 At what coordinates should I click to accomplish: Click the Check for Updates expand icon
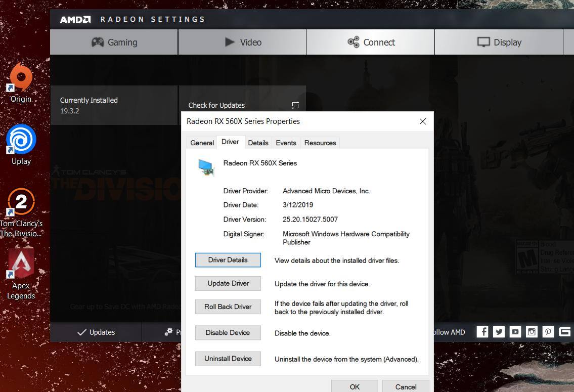295,105
